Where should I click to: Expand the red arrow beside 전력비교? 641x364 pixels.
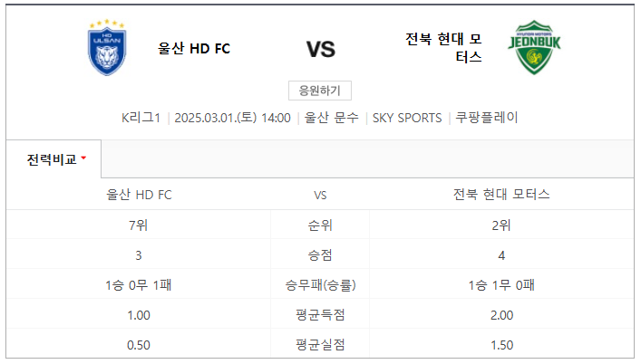click(x=83, y=158)
